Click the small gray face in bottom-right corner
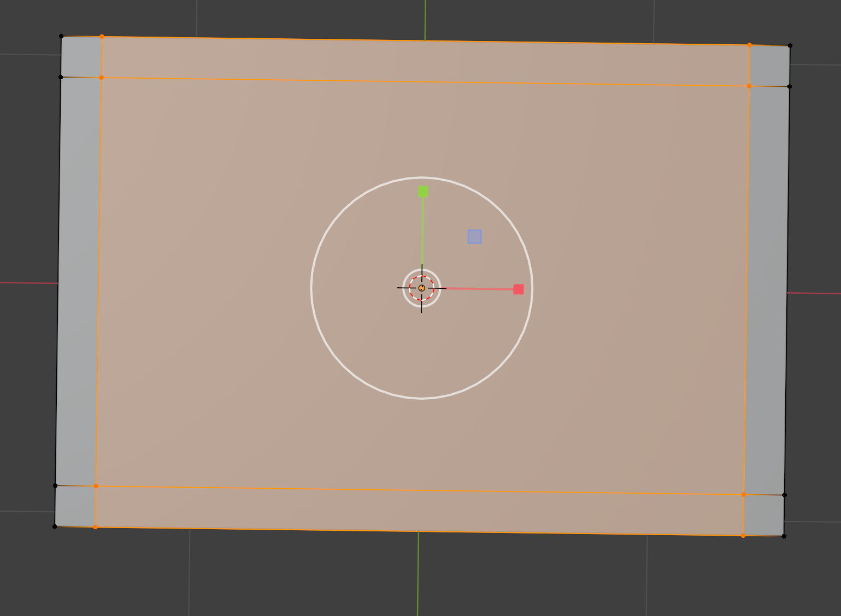 763,516
